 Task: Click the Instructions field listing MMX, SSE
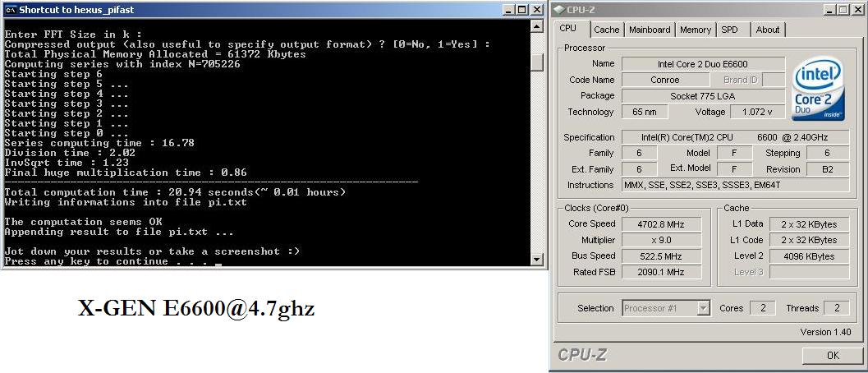click(735, 185)
